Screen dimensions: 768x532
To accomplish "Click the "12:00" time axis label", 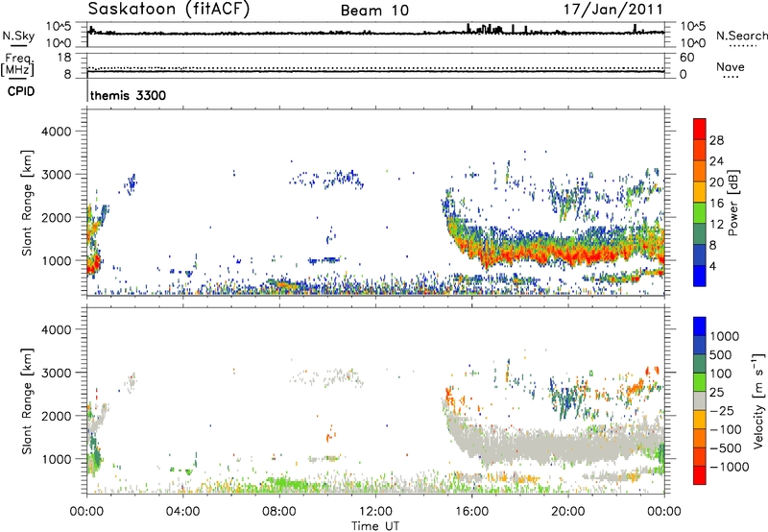I will tap(375, 512).
